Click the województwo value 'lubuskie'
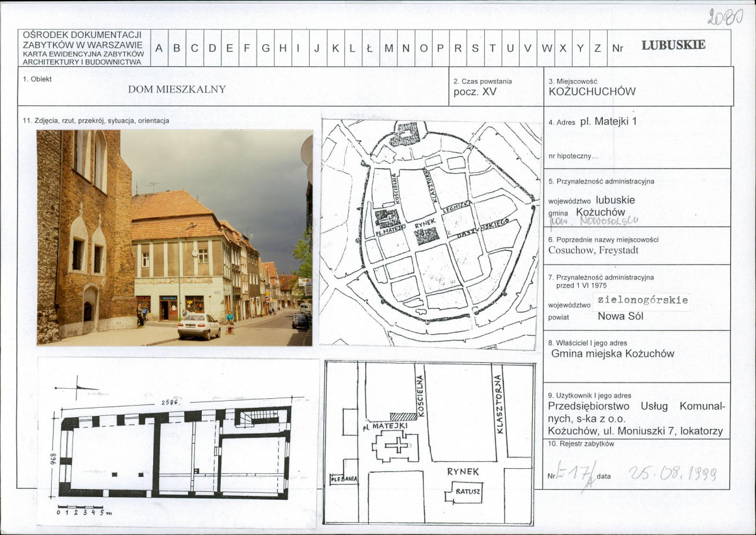 (615, 200)
